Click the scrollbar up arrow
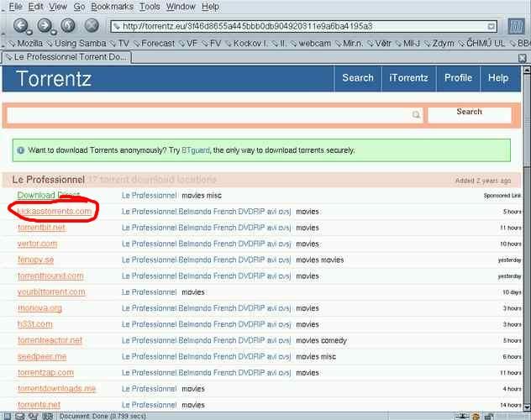531x420 pixels. point(527,70)
